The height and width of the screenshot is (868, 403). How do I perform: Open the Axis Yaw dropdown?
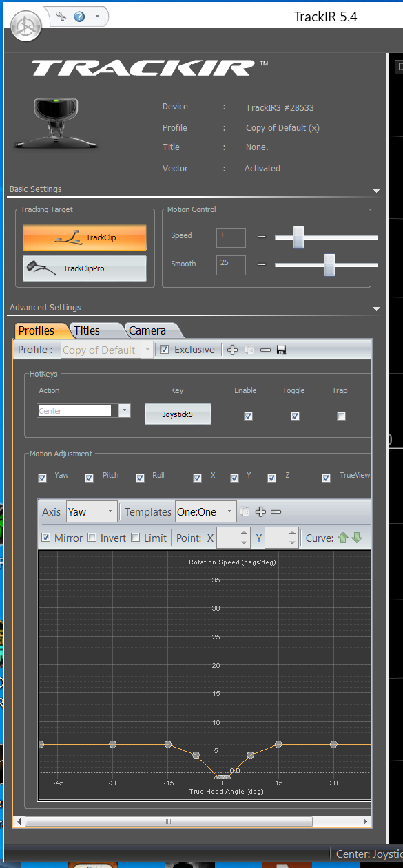(x=92, y=512)
